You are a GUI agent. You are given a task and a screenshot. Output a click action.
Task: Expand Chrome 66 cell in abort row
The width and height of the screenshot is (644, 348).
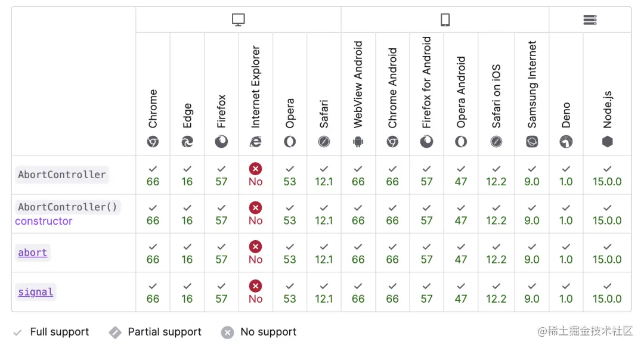(153, 253)
